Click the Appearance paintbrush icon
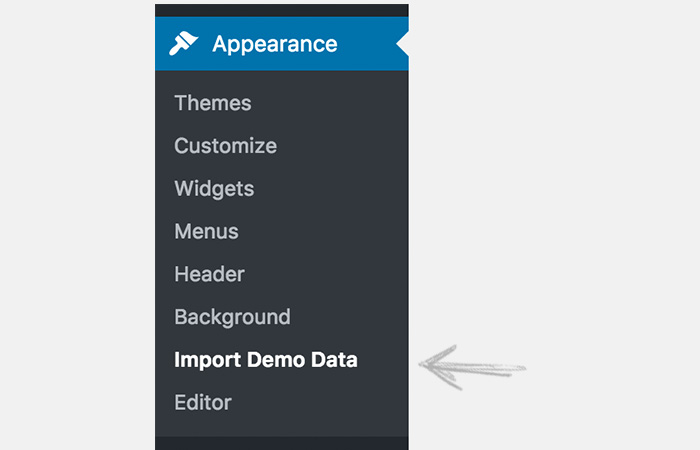This screenshot has width=700, height=450. (x=183, y=43)
